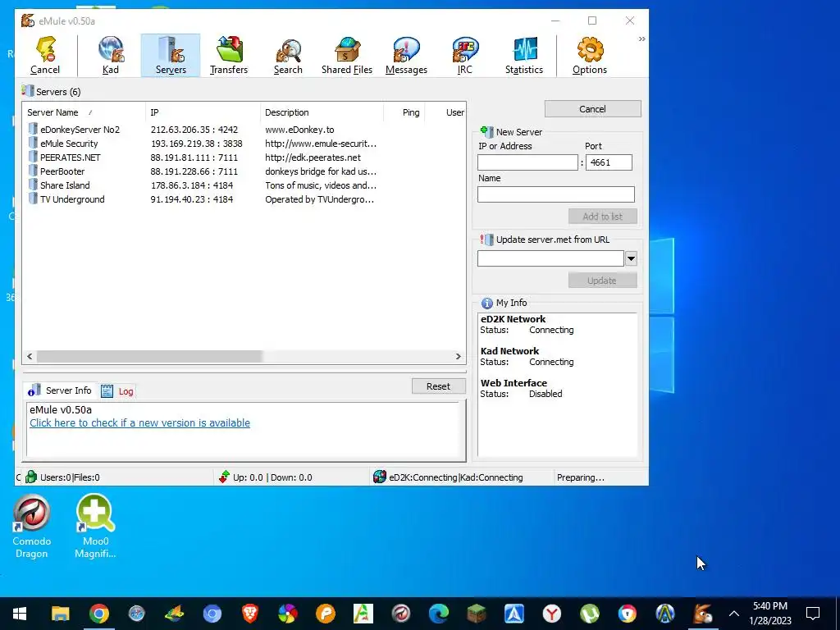Image resolution: width=840 pixels, height=630 pixels.
Task: Open Google Chrome from the taskbar
Action: [x=99, y=614]
